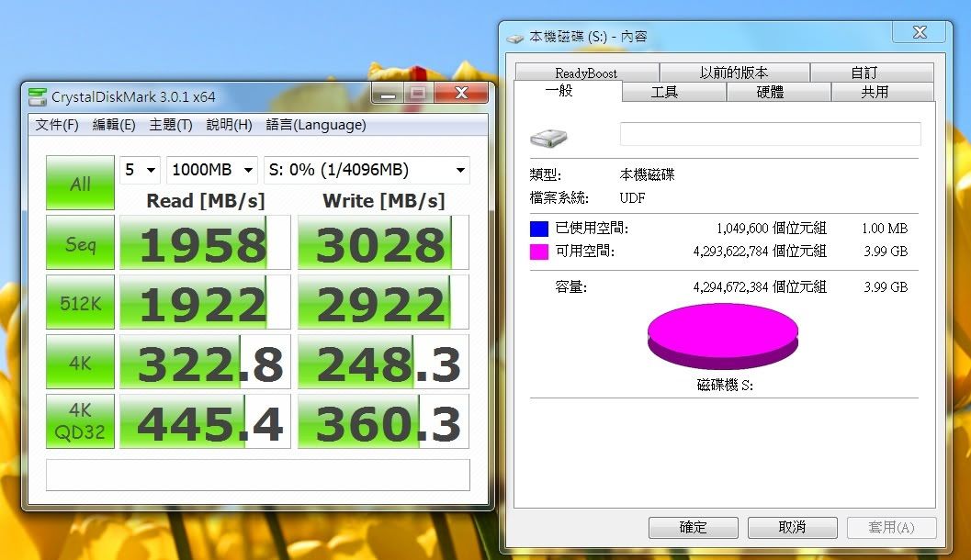Switch to the ReadyBoost tab
Screen dimensions: 971x560
586,73
